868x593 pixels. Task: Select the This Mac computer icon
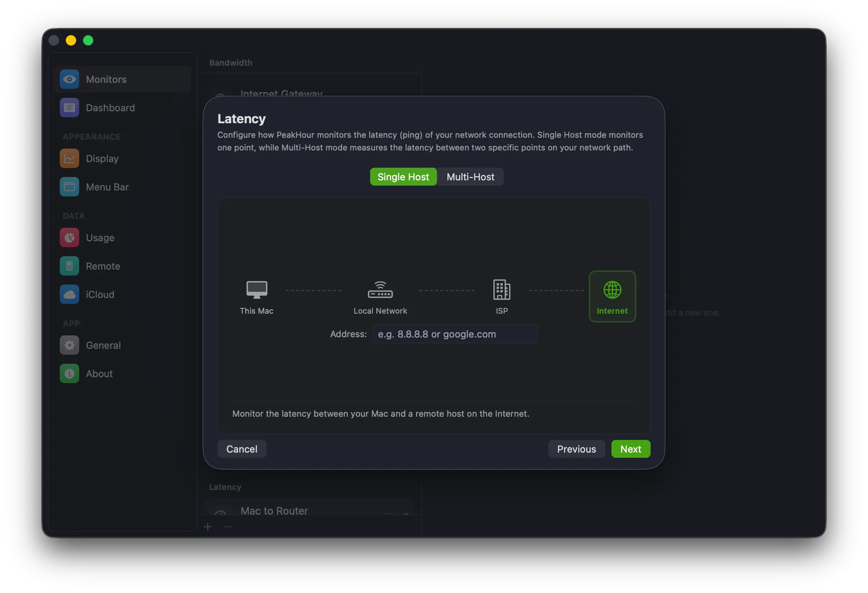(x=257, y=289)
